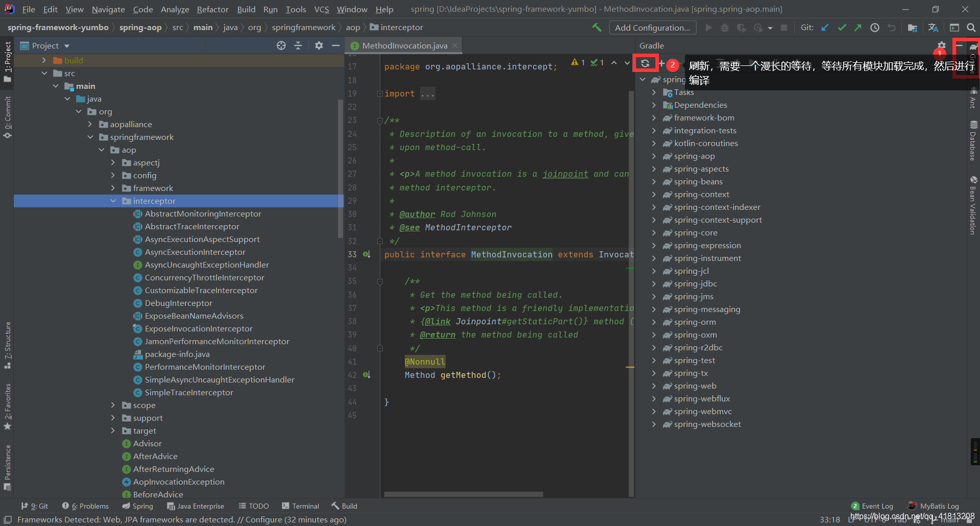Image resolution: width=980 pixels, height=526 pixels.
Task: Click the build hammer icon in toolbar
Action: pos(597,28)
